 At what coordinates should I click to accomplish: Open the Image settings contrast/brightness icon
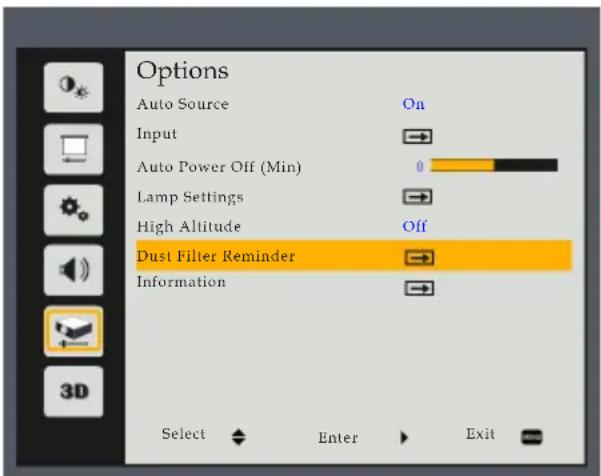(x=73, y=87)
